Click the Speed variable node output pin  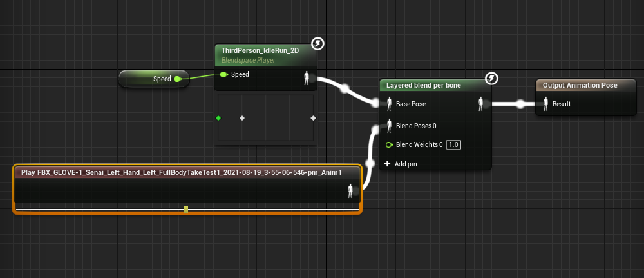177,79
